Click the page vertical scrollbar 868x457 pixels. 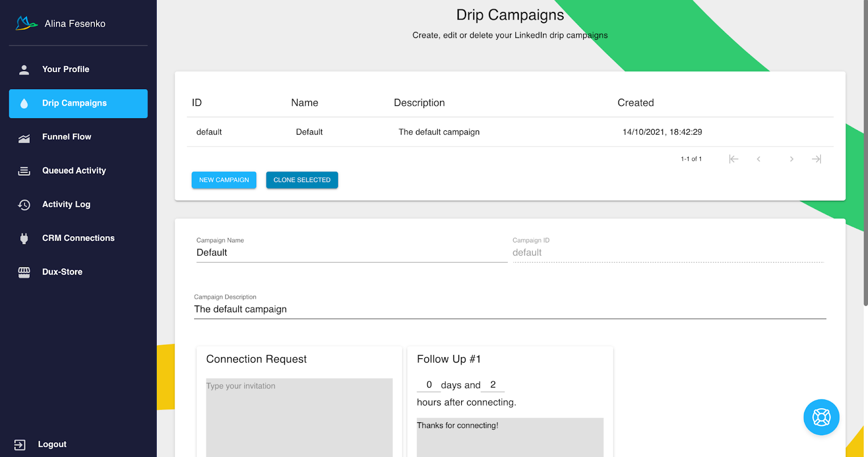point(866,153)
